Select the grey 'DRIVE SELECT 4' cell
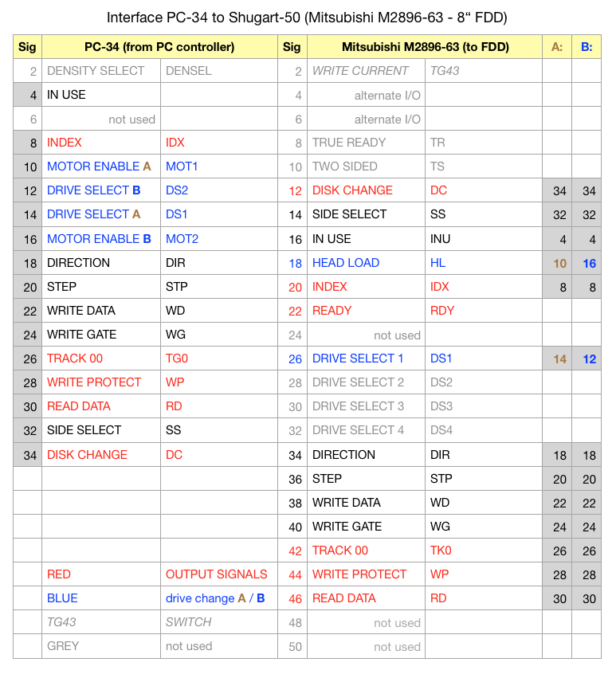 (x=366, y=430)
